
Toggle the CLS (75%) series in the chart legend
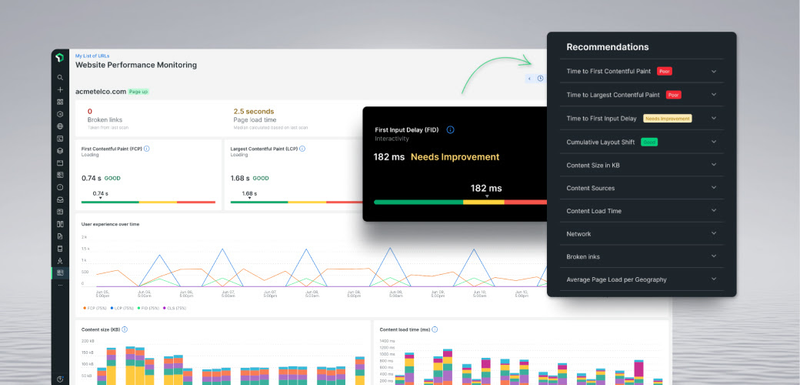click(174, 308)
